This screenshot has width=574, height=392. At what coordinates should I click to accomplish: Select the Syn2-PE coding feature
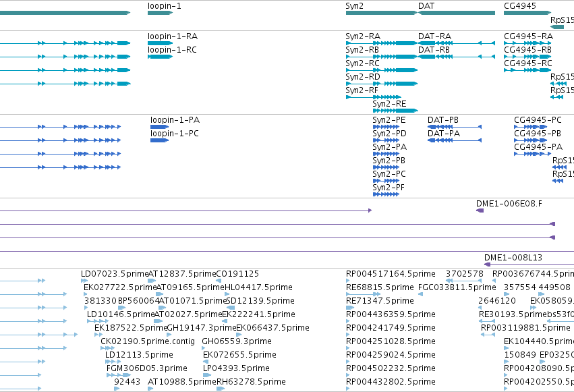pos(386,127)
